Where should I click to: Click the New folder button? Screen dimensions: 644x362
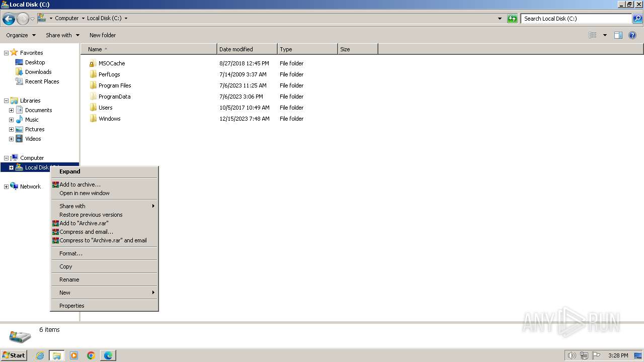click(x=103, y=35)
